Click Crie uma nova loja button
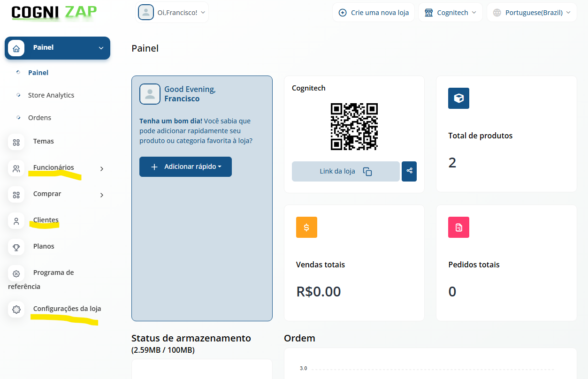This screenshot has width=588, height=379. click(x=374, y=13)
